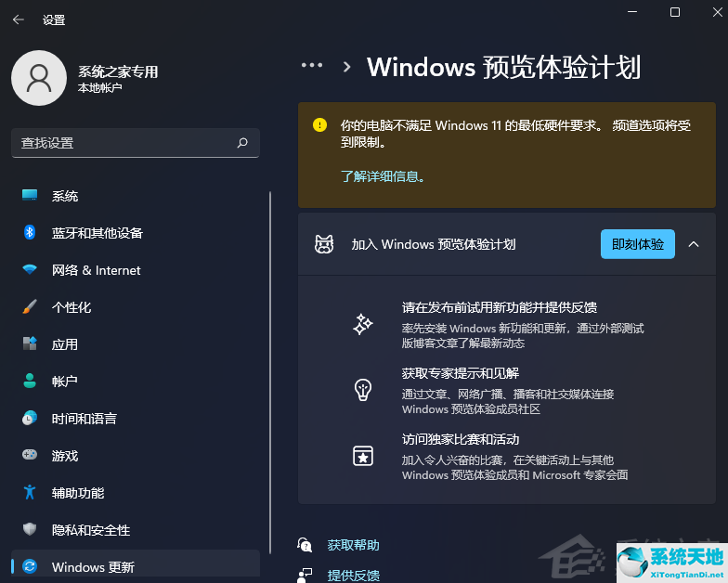This screenshot has width=728, height=583.
Task: Open the user avatar profile picture
Action: tap(39, 78)
